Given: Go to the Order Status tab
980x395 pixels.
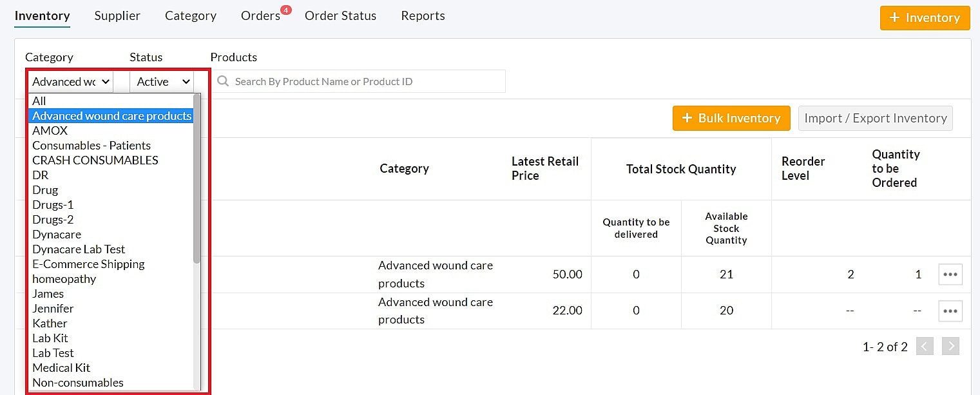Looking at the screenshot, I should click(340, 16).
